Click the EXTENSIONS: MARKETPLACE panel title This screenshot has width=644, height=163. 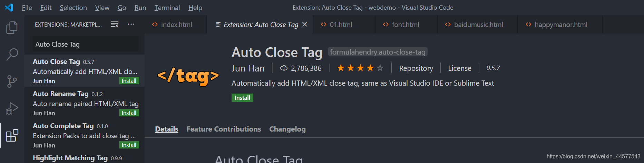point(68,25)
